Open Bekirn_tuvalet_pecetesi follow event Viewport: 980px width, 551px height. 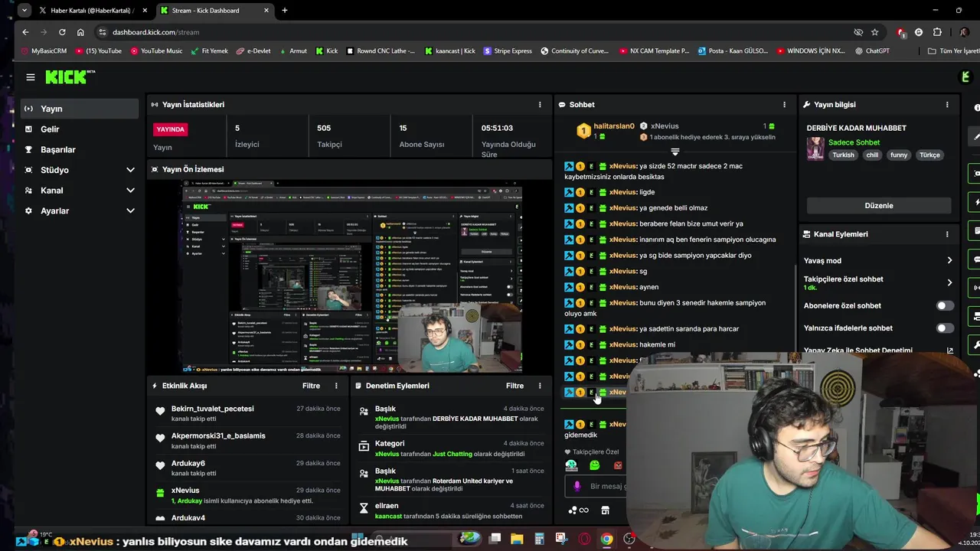(x=249, y=414)
